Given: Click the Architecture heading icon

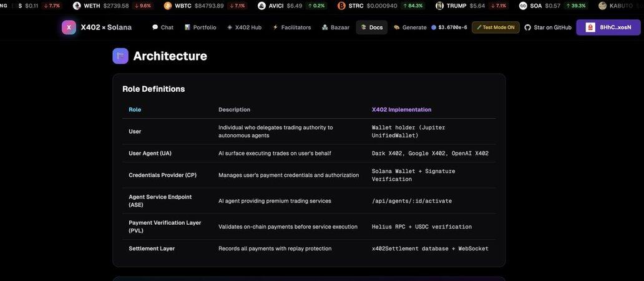Looking at the screenshot, I should click(x=120, y=56).
